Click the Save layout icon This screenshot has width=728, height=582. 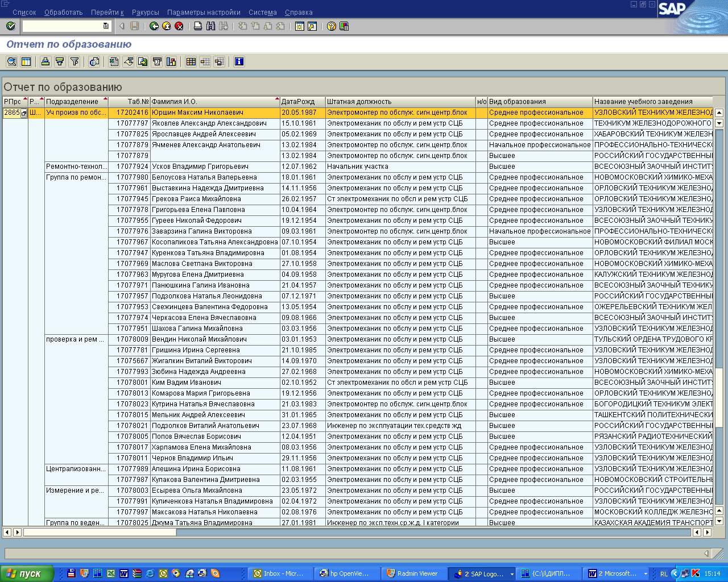coord(220,61)
